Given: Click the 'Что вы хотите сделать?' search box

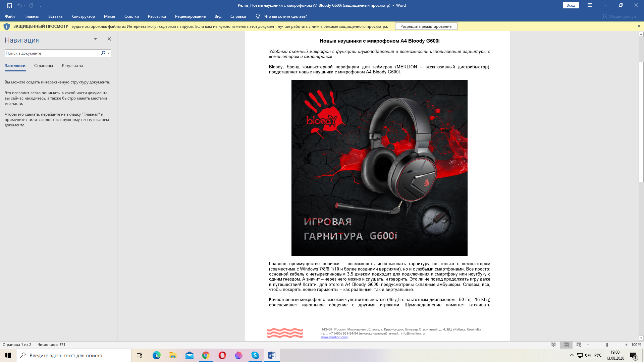Looking at the screenshot, I should pos(285,16).
